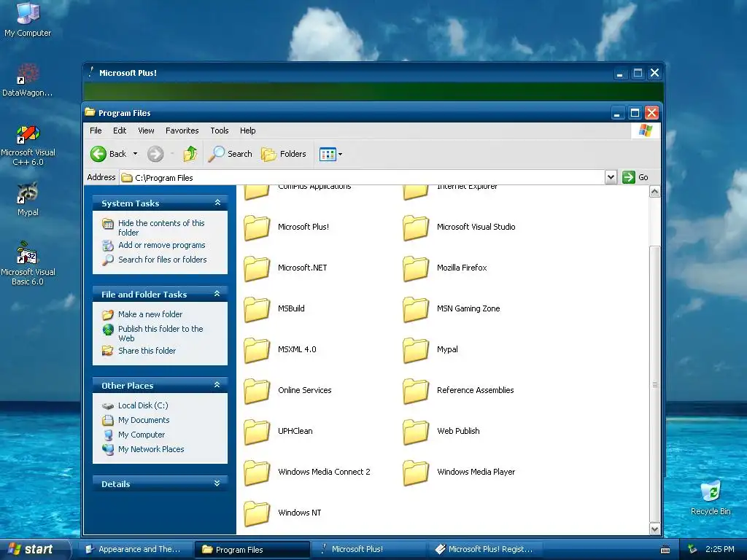Image resolution: width=747 pixels, height=560 pixels.
Task: Go up one folder level
Action: click(x=190, y=154)
